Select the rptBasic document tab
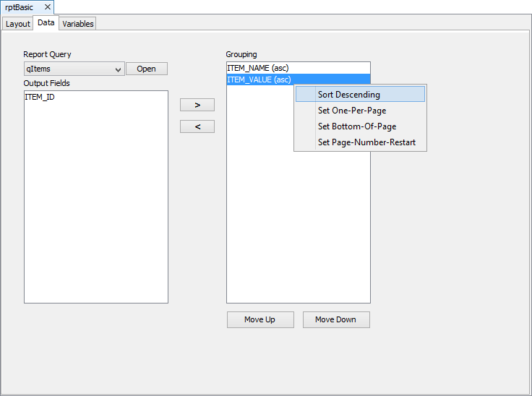Image resolution: width=532 pixels, height=396 pixels. [21, 7]
